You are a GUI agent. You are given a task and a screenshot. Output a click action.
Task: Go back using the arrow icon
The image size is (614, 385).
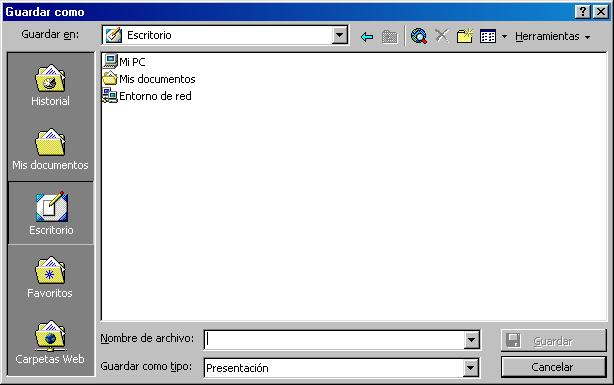point(367,37)
